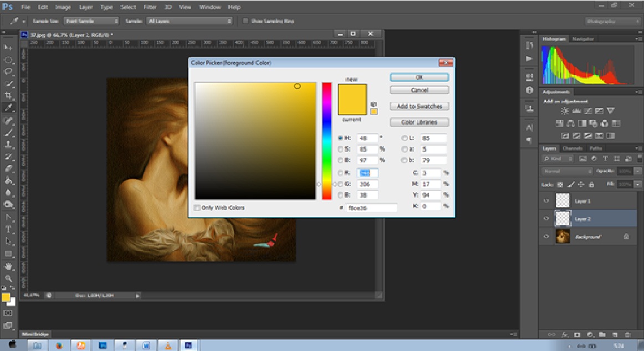The image size is (644, 351).
Task: Select the S saturation radio button
Action: click(x=341, y=149)
